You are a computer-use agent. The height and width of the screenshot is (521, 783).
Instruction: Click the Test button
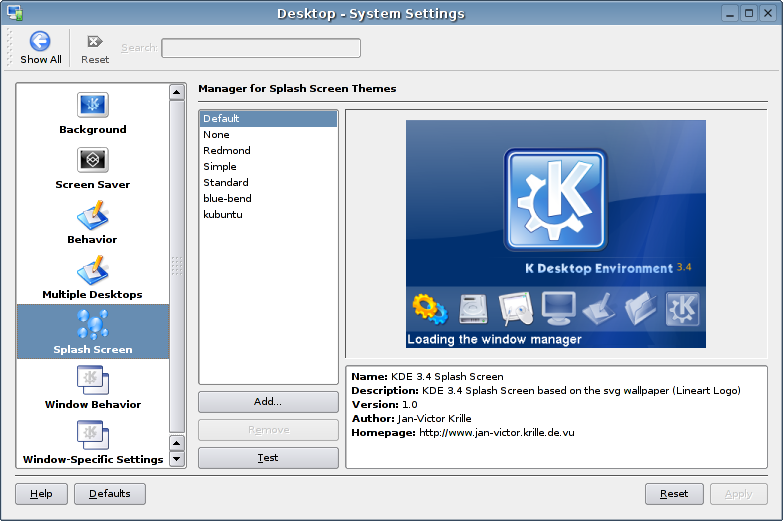click(268, 458)
